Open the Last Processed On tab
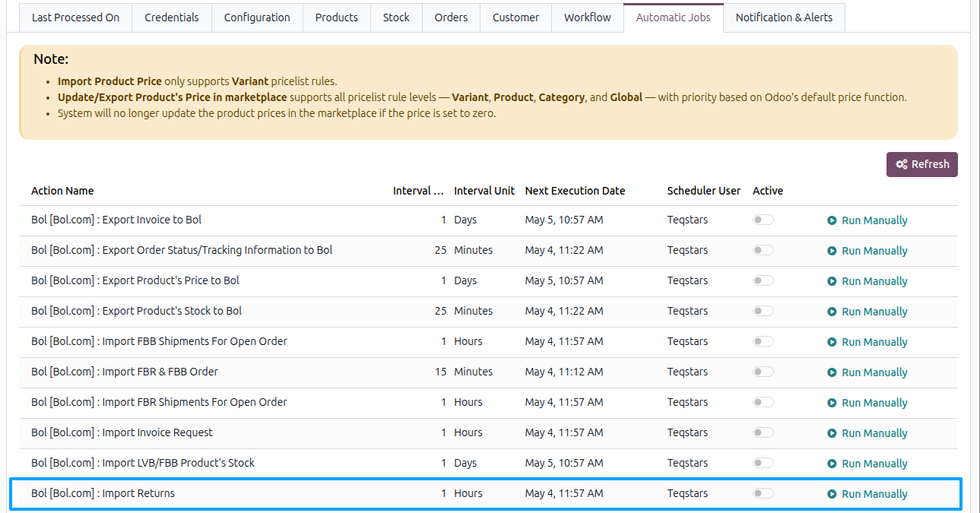Screen dimensions: 980x513 coord(75,17)
